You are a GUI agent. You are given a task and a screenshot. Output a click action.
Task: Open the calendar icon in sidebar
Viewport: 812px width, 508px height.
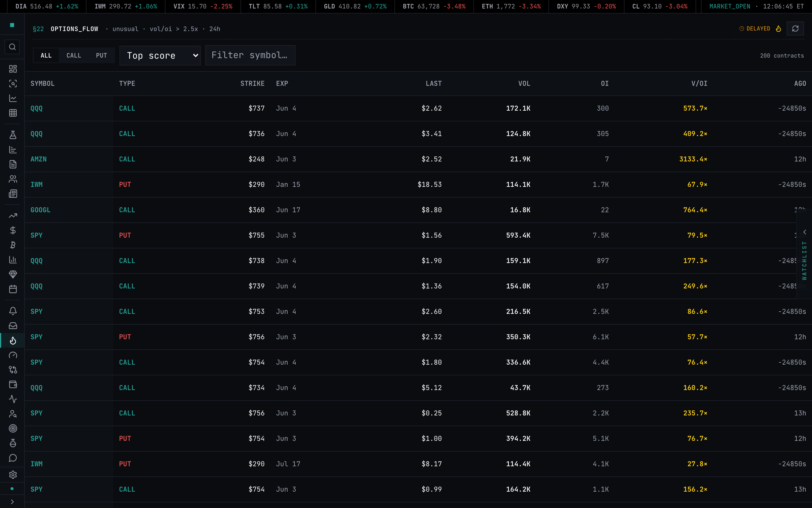pyautogui.click(x=13, y=289)
